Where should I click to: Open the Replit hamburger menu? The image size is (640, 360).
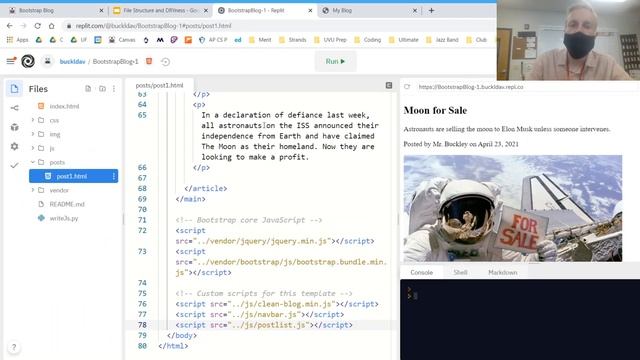pos(11,61)
